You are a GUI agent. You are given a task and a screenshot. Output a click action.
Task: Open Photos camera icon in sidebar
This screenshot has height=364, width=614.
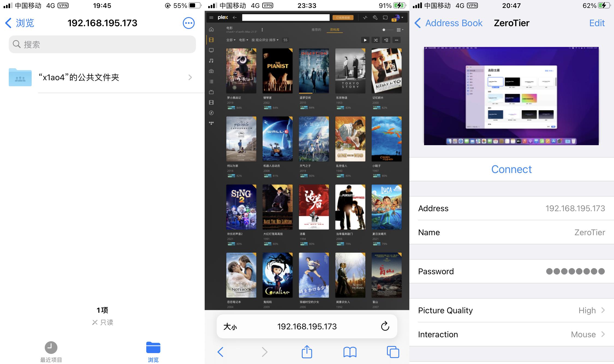[211, 71]
